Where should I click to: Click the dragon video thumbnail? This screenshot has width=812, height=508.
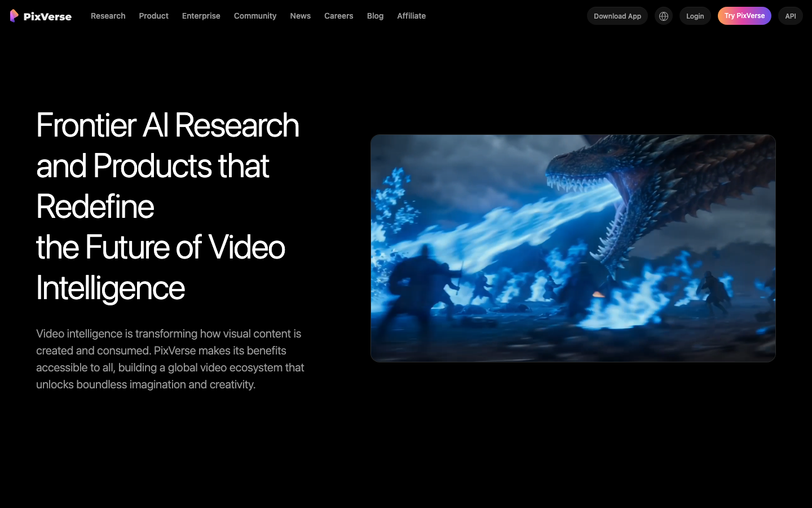pos(573,248)
